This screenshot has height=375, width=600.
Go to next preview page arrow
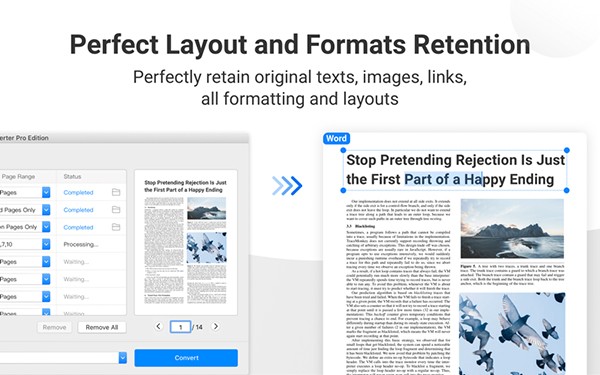coord(216,326)
